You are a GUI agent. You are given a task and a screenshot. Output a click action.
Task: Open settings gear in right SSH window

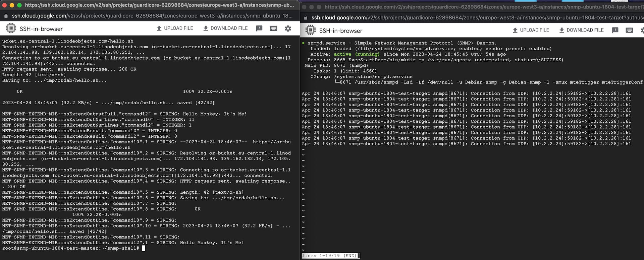pos(642,30)
